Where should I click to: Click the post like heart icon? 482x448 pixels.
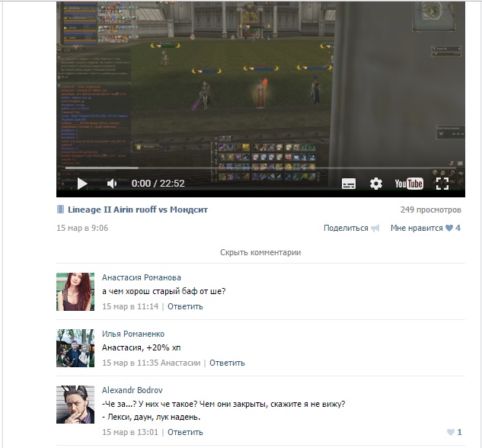(x=449, y=228)
